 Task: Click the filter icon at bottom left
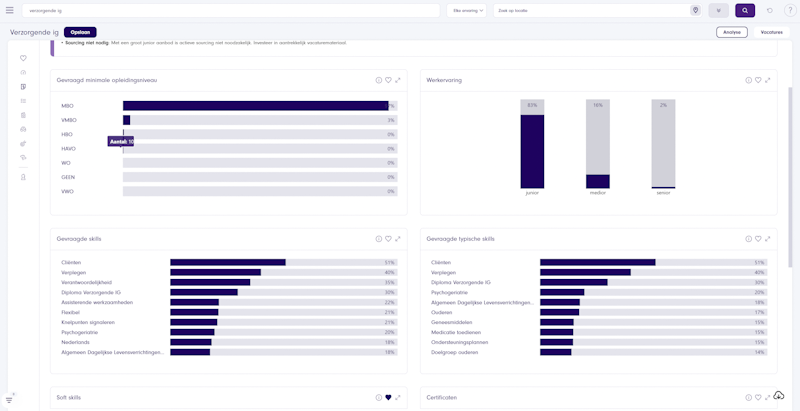[9, 400]
